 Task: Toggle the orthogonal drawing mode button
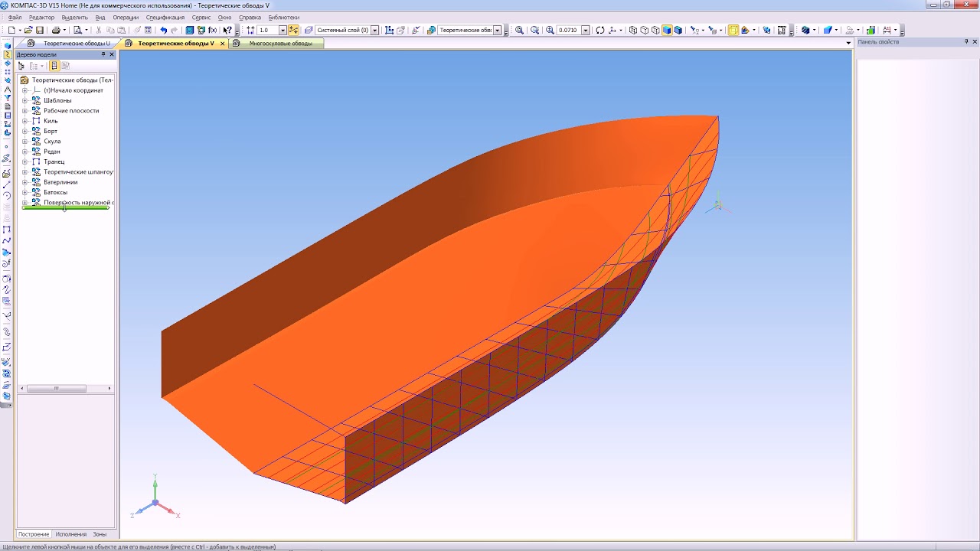(293, 31)
